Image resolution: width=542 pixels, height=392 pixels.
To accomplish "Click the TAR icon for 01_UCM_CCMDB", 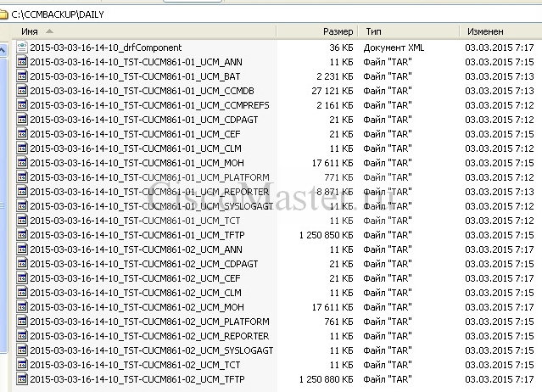I will pyautogui.click(x=22, y=91).
